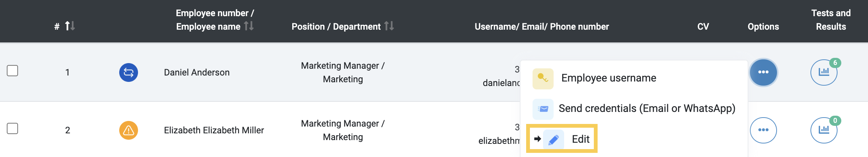Open the options dots button for Elizabeth Miller

763,130
